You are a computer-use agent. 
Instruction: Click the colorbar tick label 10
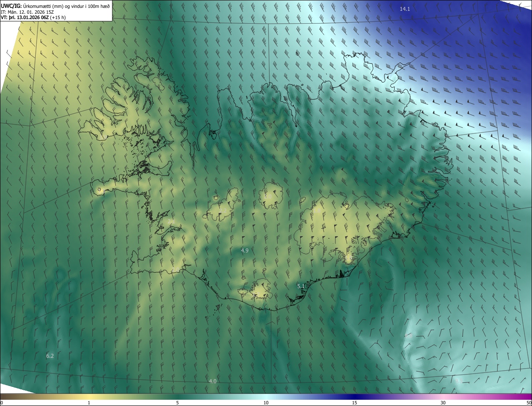click(x=266, y=403)
